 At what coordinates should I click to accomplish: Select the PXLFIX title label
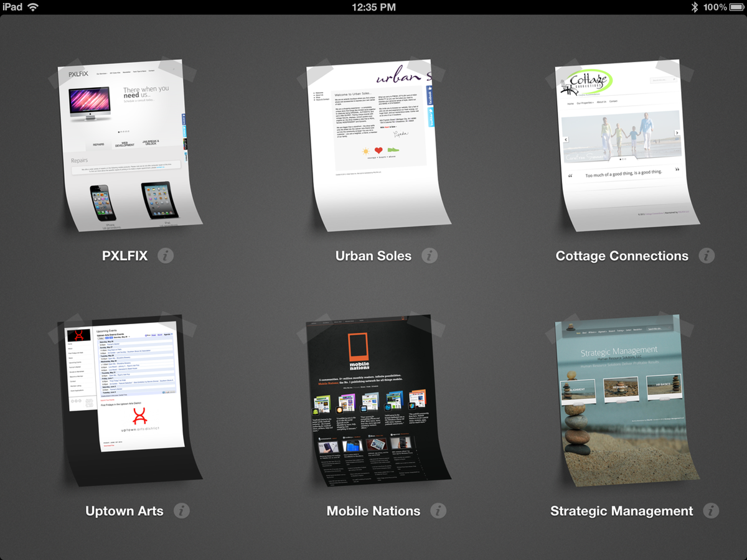pyautogui.click(x=125, y=256)
